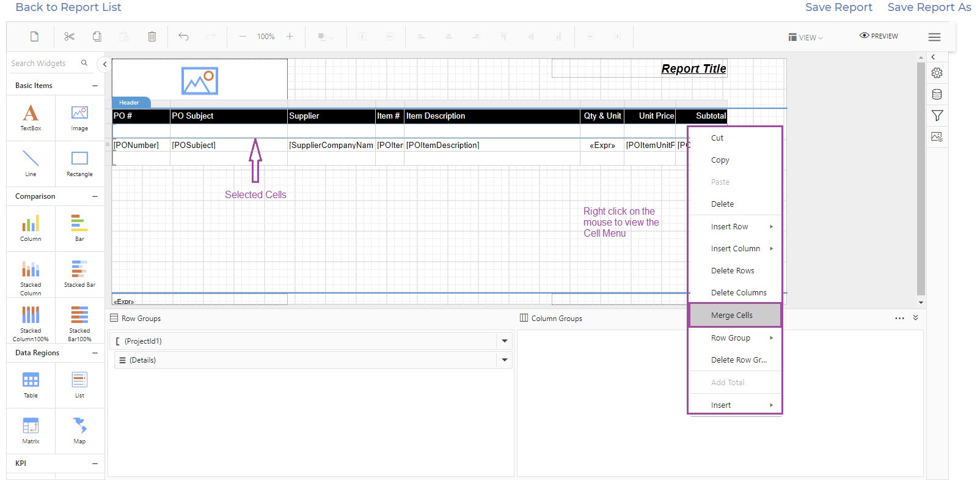Collapse the widgets panel with chevron
980x480 pixels.
(x=104, y=64)
